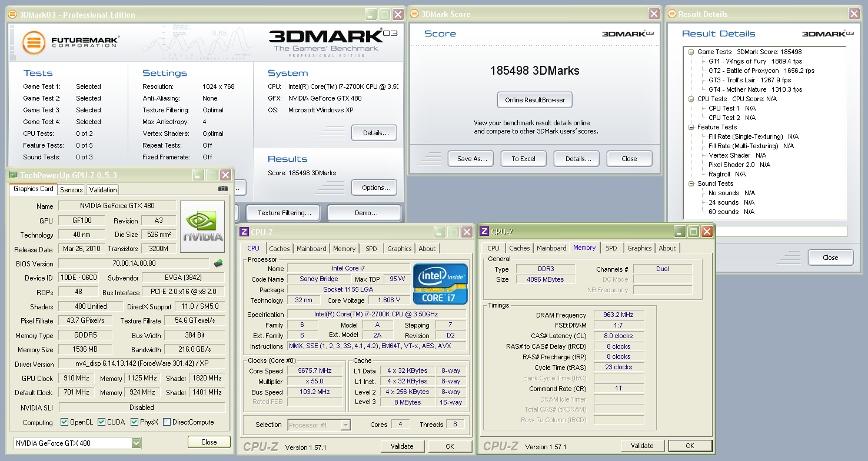Click the BIOS Version field 70.00.1A.00.80

134,263
